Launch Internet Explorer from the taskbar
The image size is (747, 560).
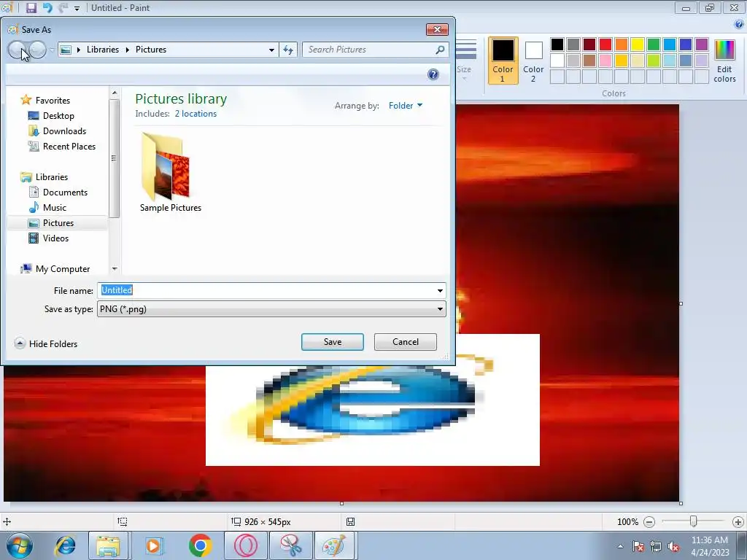click(65, 545)
